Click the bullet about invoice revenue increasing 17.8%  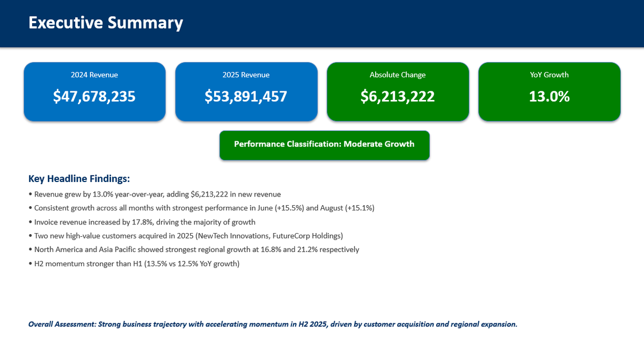142,222
